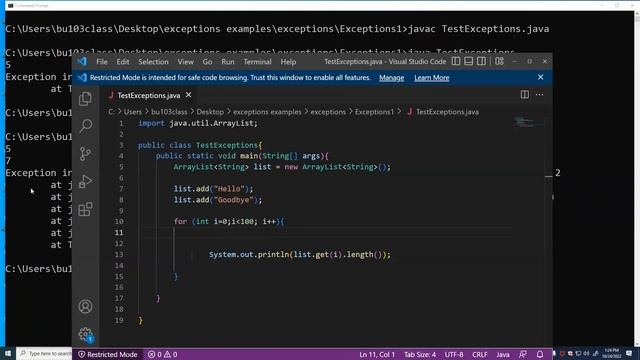640x360 pixels.
Task: Open the Source Control view
Action: tap(85, 154)
